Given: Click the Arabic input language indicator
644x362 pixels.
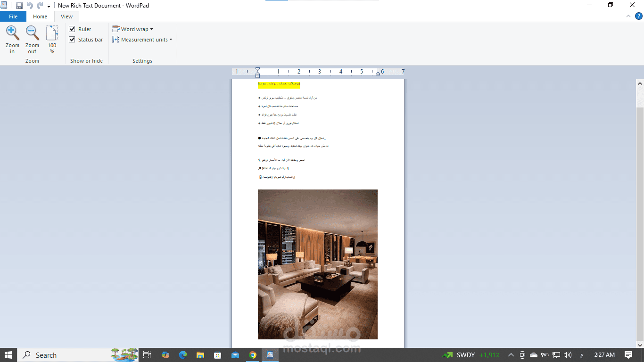Looking at the screenshot, I should tap(582, 355).
